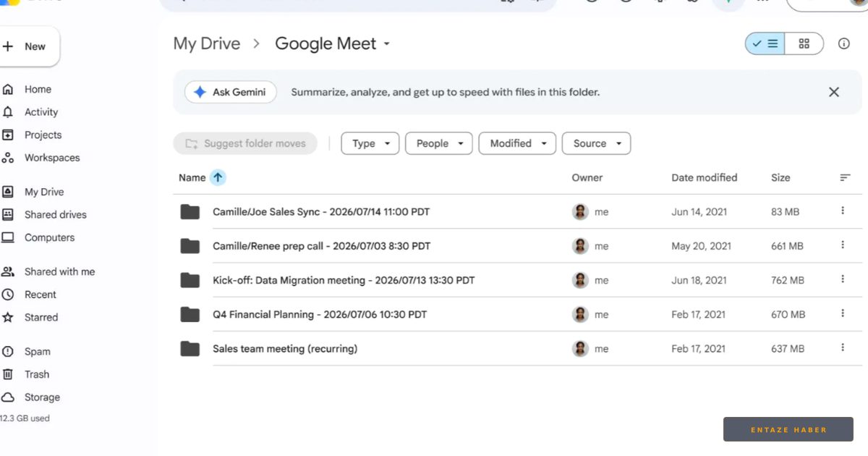Open more actions for Kick-off: Data Migration meeting
Image resolution: width=868 pixels, height=456 pixels.
click(x=843, y=279)
